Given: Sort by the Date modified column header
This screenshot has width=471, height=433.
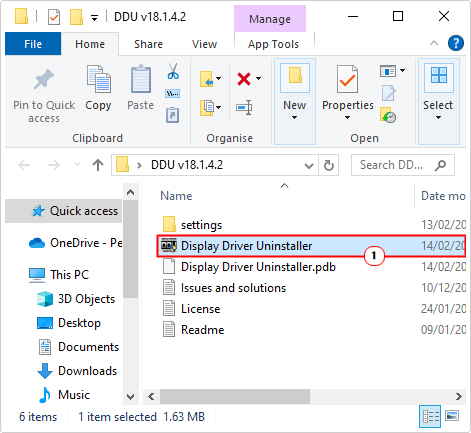Looking at the screenshot, I should (x=443, y=196).
